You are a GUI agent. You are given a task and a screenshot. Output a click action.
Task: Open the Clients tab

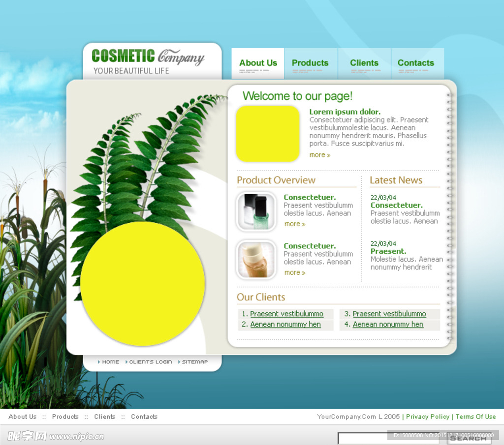(364, 63)
